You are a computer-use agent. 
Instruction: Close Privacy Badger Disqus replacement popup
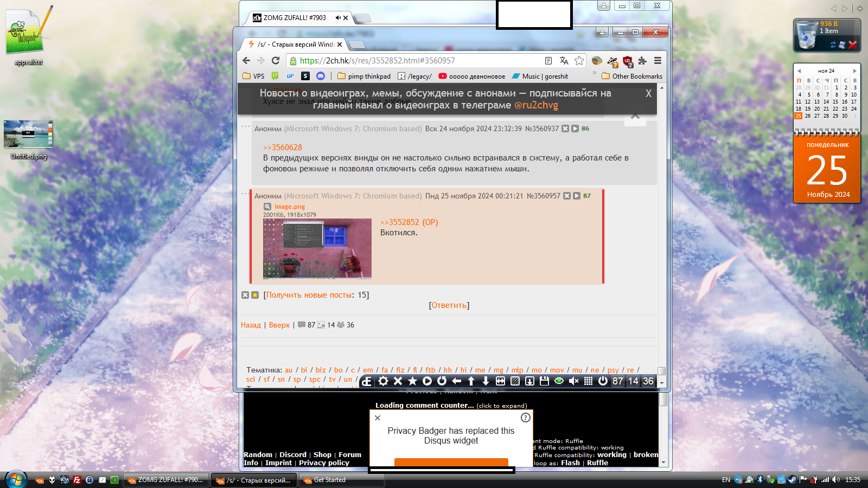click(x=378, y=418)
